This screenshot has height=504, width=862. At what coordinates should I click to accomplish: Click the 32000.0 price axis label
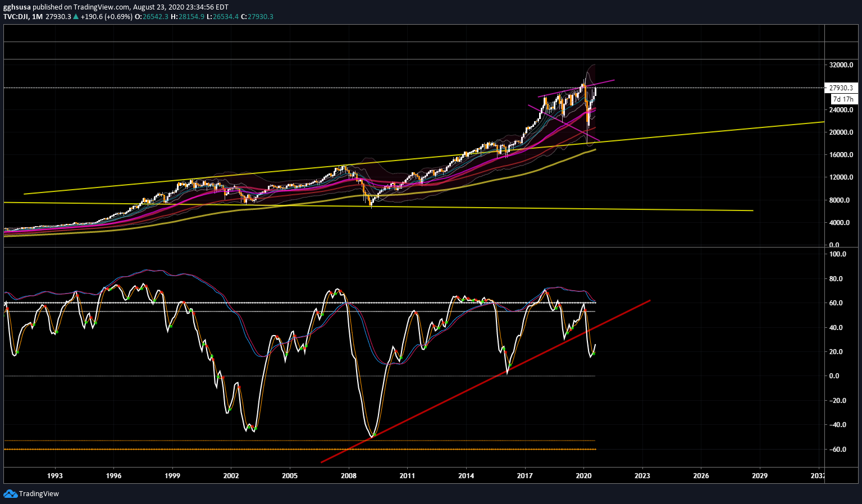coord(841,65)
